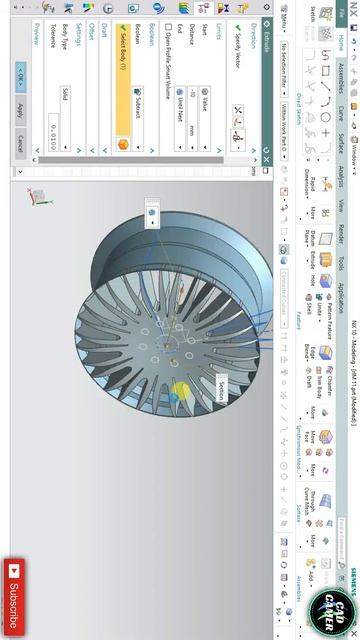Select the Extrude feature icon
The image size is (360, 640).
tap(325, 260)
